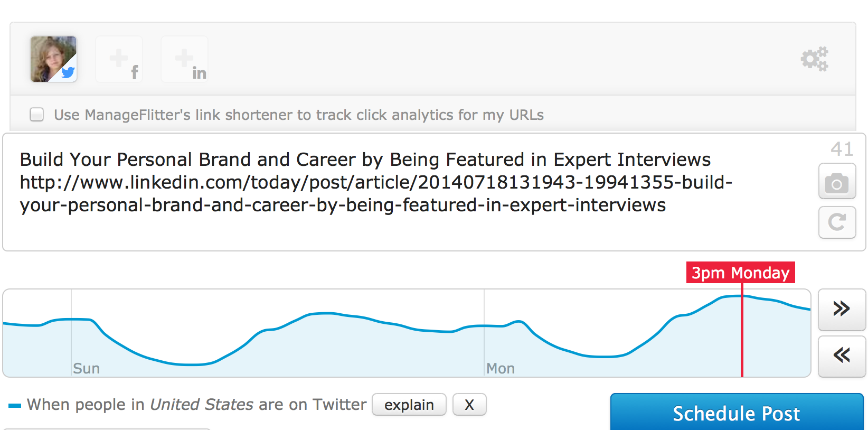The height and width of the screenshot is (430, 868).
Task: Dismiss the United States graph with X
Action: (469, 405)
